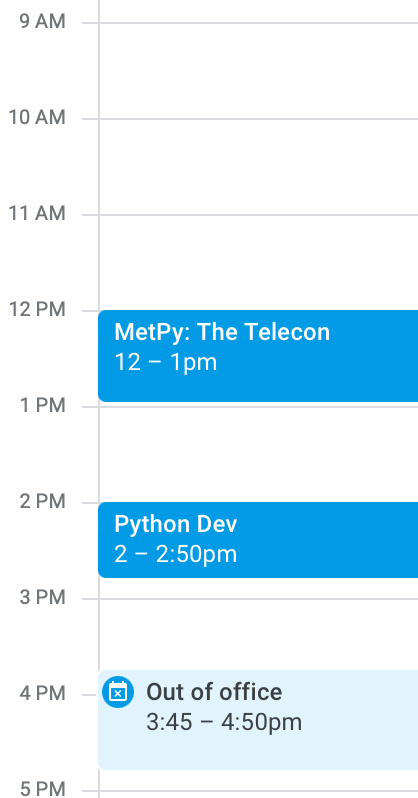The image size is (418, 798).
Task: Click the 2 PM hour label
Action: pyautogui.click(x=43, y=501)
